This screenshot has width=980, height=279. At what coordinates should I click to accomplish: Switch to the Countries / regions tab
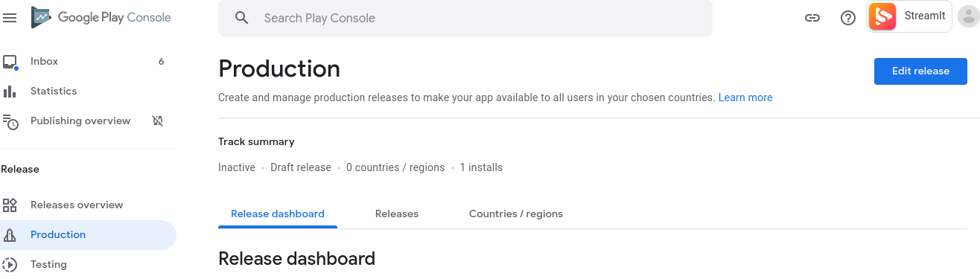(516, 214)
